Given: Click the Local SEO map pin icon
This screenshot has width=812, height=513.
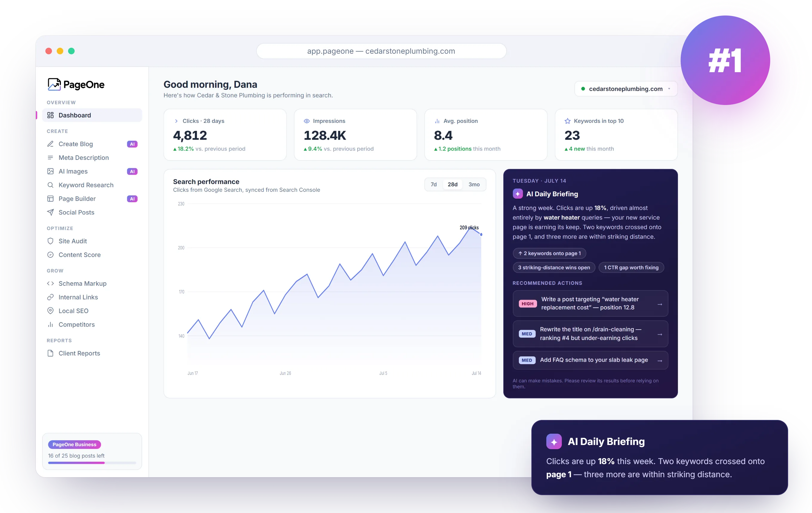Looking at the screenshot, I should [x=50, y=310].
